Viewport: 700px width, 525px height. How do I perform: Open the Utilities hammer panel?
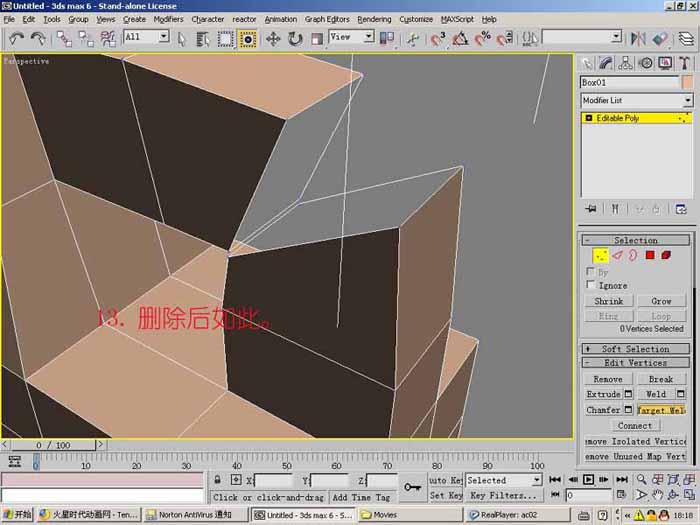click(684, 63)
